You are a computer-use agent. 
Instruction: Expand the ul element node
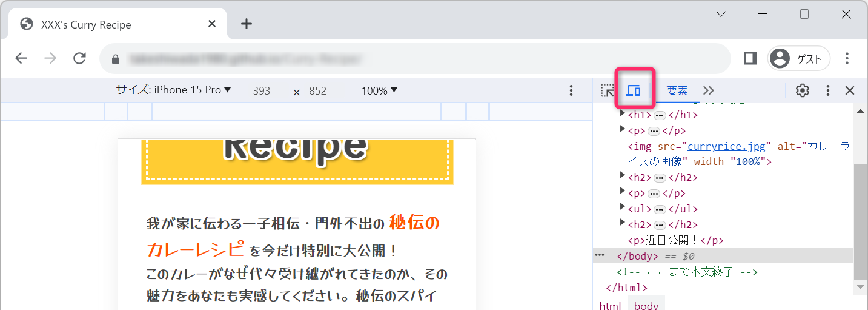tap(623, 209)
